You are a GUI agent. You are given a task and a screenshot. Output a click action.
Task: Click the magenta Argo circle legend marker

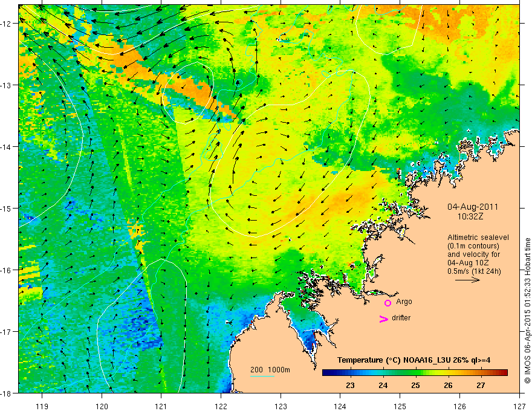(388, 303)
